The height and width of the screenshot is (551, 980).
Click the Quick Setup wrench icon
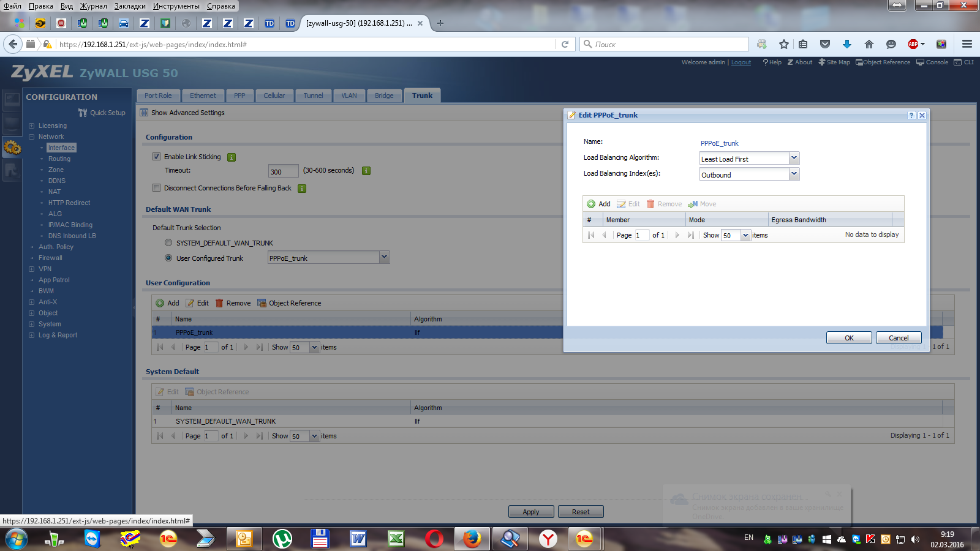tap(83, 113)
